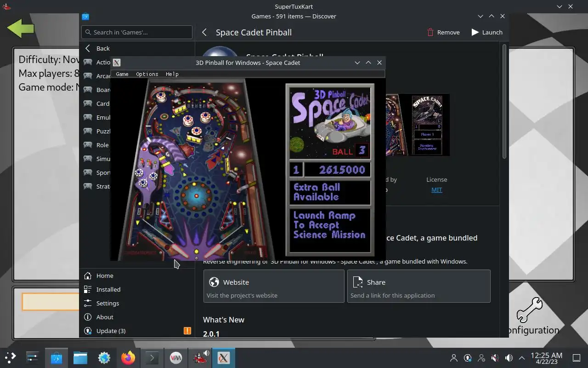Open About in Discover sidebar
588x368 pixels.
tap(137, 317)
